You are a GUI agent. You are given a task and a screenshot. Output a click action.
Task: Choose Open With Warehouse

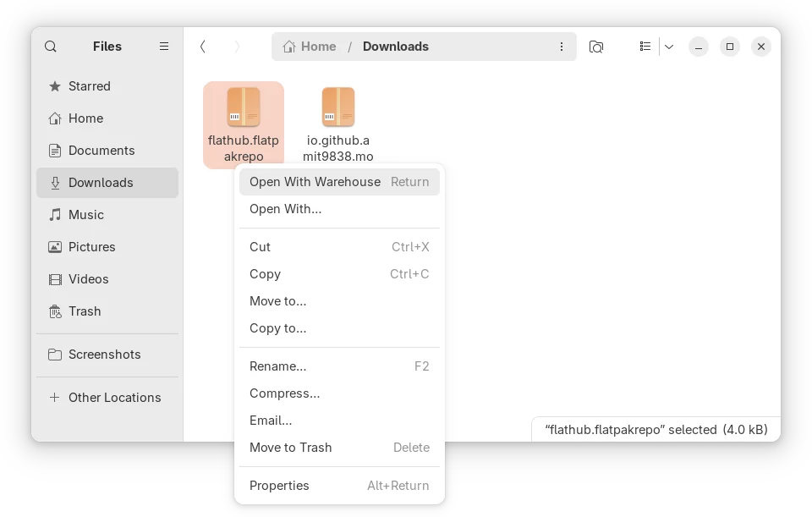coord(339,182)
